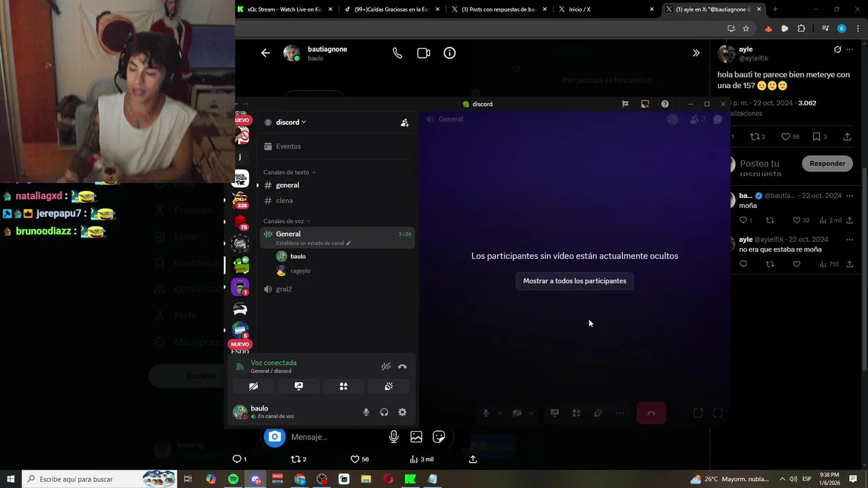Switch to xQc Stream browser tab

click(x=286, y=9)
